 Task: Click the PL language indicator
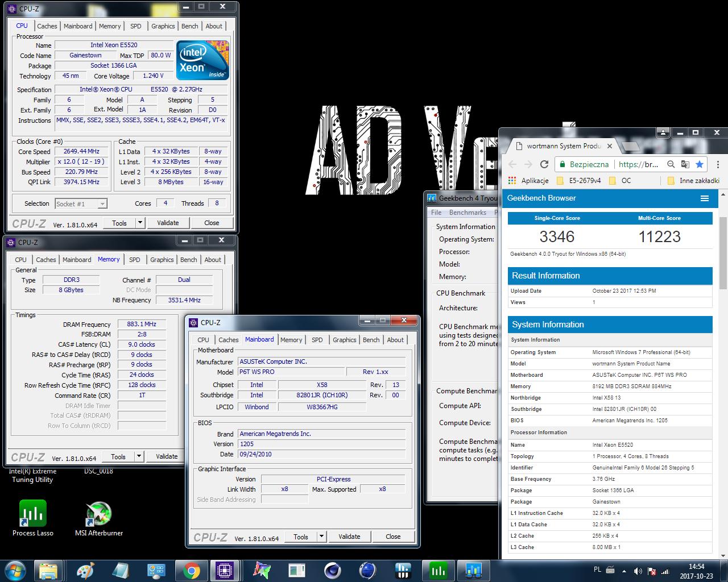click(x=597, y=569)
